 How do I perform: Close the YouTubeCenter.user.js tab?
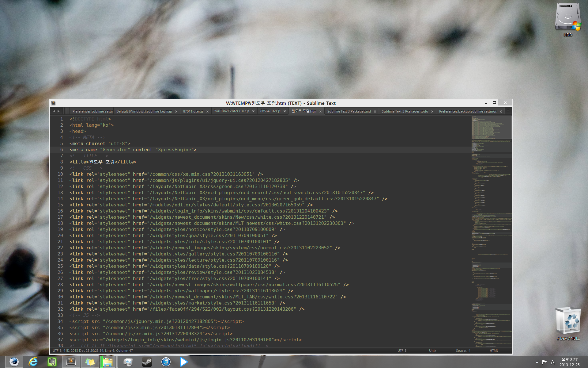coord(253,112)
